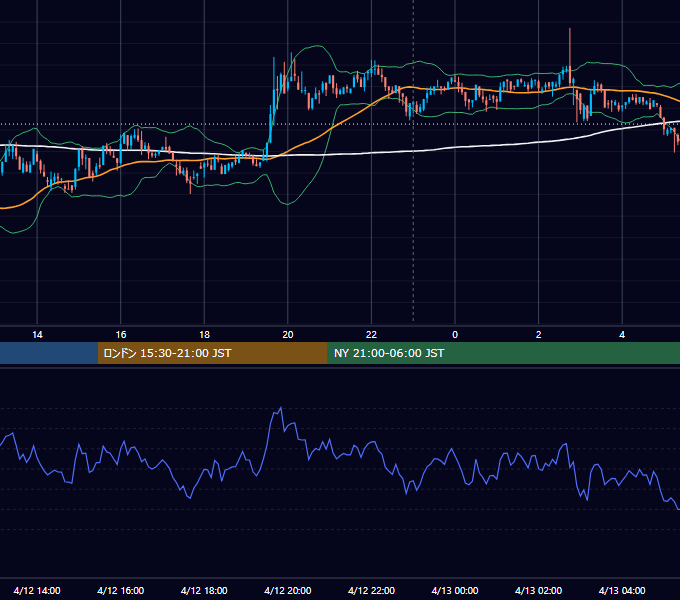Click the tall red wick spike near 3 o'clock
The width and height of the screenshot is (680, 600).
[x=570, y=48]
